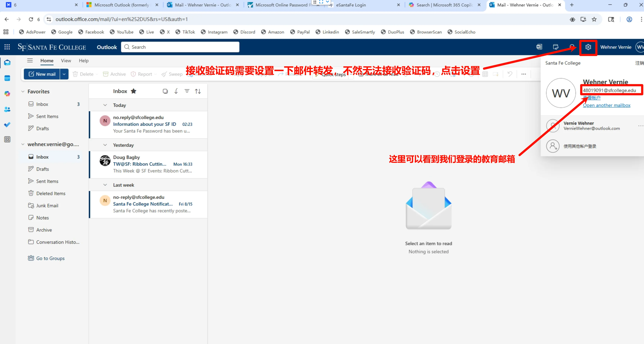Click the Sweep toolbar button

tap(172, 74)
